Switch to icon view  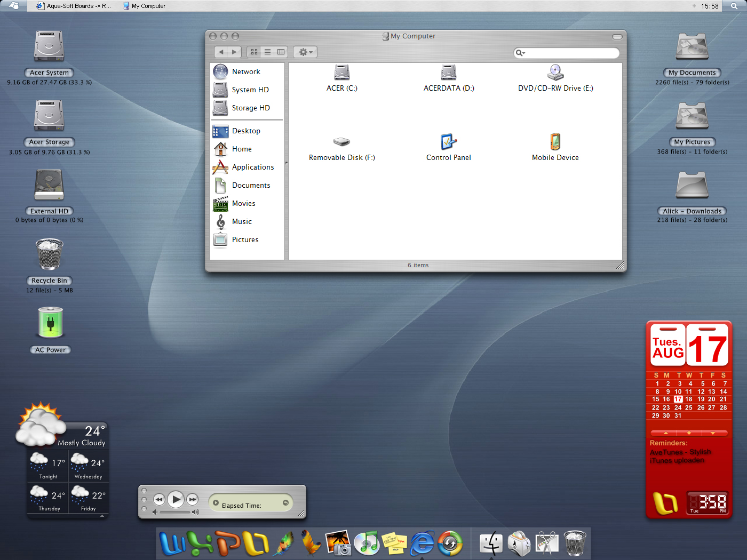point(254,52)
